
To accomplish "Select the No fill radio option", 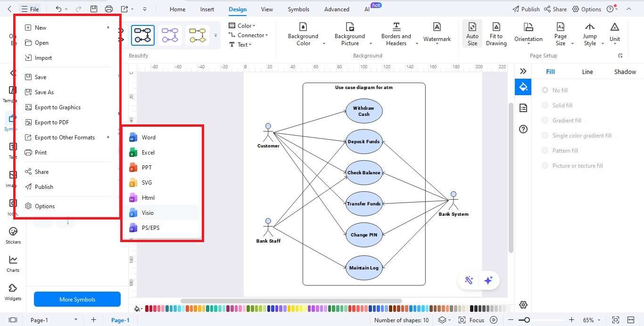I will (x=545, y=90).
